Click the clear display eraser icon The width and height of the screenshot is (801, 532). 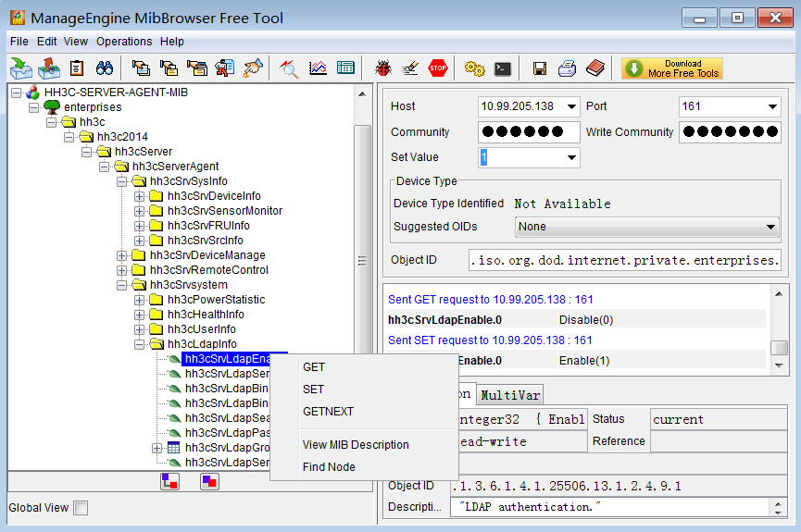coord(410,68)
